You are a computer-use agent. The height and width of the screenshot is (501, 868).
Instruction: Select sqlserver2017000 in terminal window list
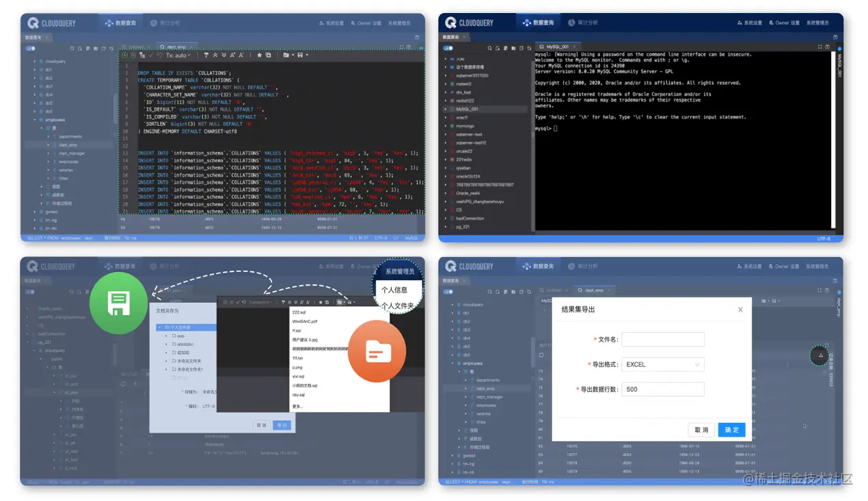[x=472, y=75]
